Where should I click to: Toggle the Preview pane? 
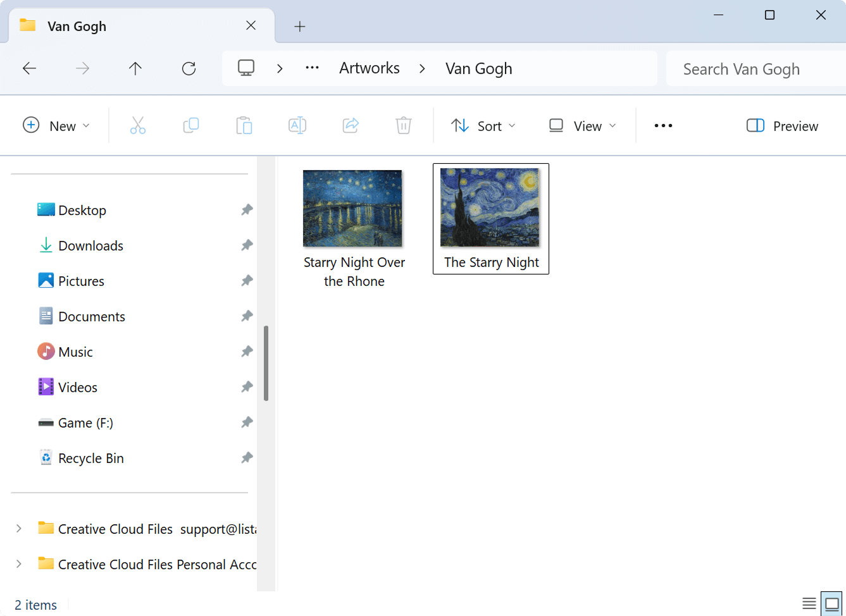coord(782,125)
